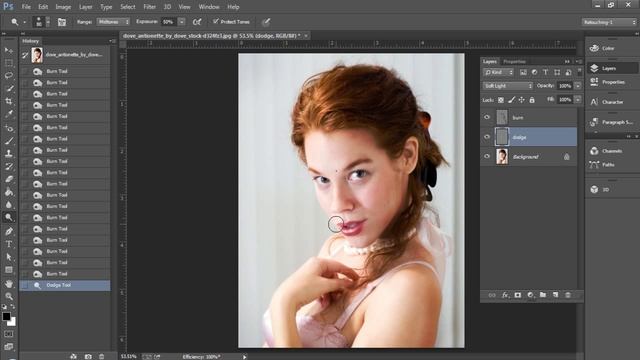Toggle lock image pixels brush icon
Viewport: 640px width, 360px height.
tap(511, 100)
